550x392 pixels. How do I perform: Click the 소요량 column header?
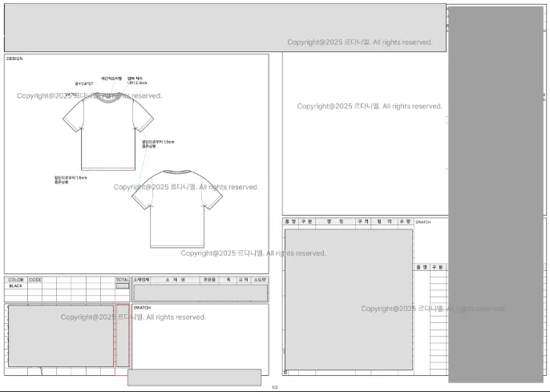260,280
